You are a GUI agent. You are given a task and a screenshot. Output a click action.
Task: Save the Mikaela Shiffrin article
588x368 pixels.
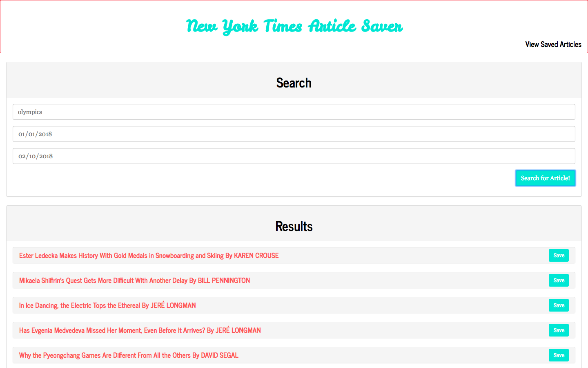pos(559,280)
